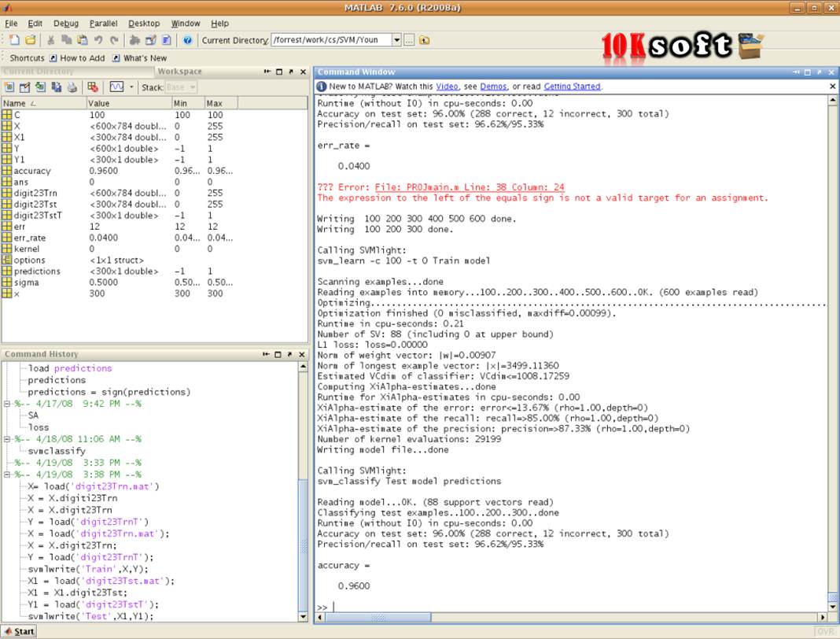This screenshot has height=639, width=840.
Task: Minimize the Command Window panel icon
Action: (x=796, y=72)
